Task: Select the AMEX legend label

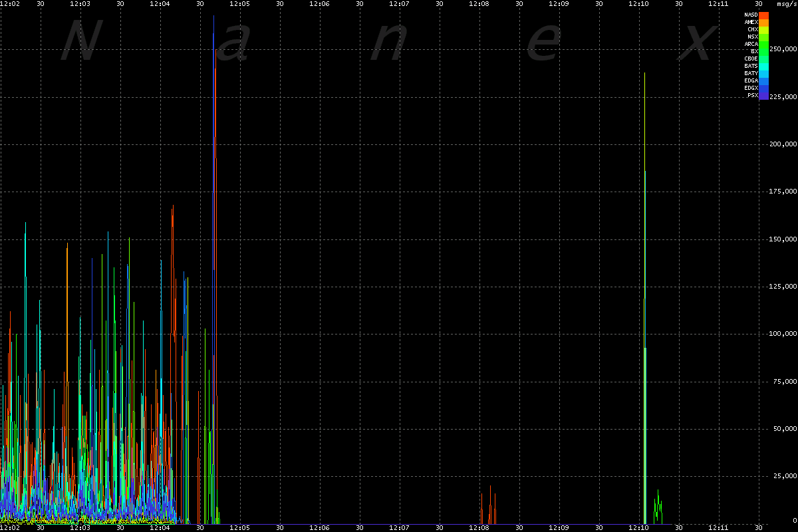Action: click(x=751, y=22)
